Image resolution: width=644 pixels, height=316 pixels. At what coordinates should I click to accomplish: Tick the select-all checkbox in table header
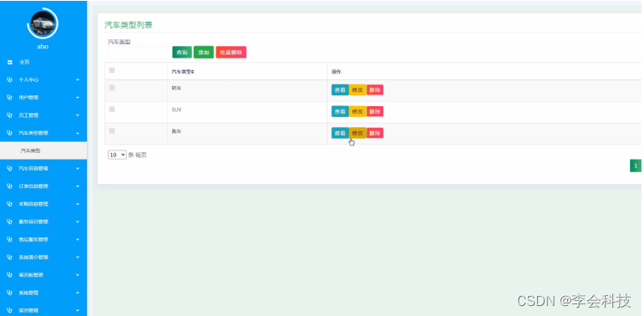pyautogui.click(x=112, y=71)
